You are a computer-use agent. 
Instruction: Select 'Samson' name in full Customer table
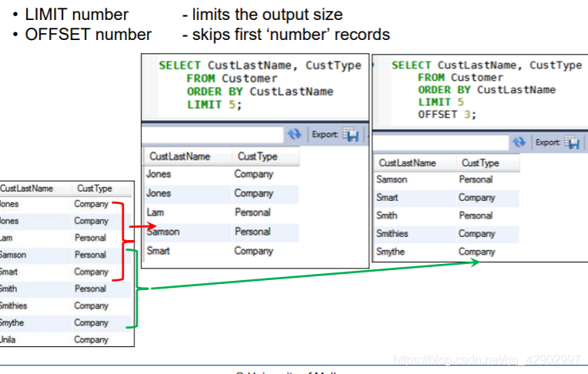pyautogui.click(x=13, y=255)
